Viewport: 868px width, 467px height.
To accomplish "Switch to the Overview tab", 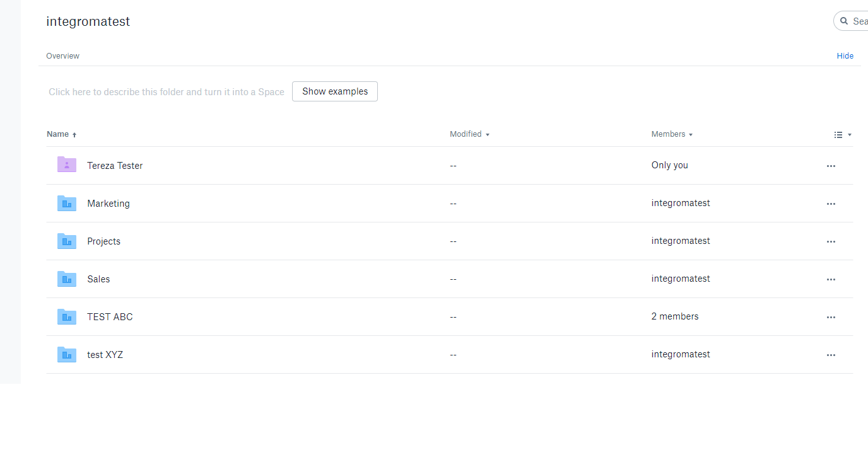I will 62,55.
